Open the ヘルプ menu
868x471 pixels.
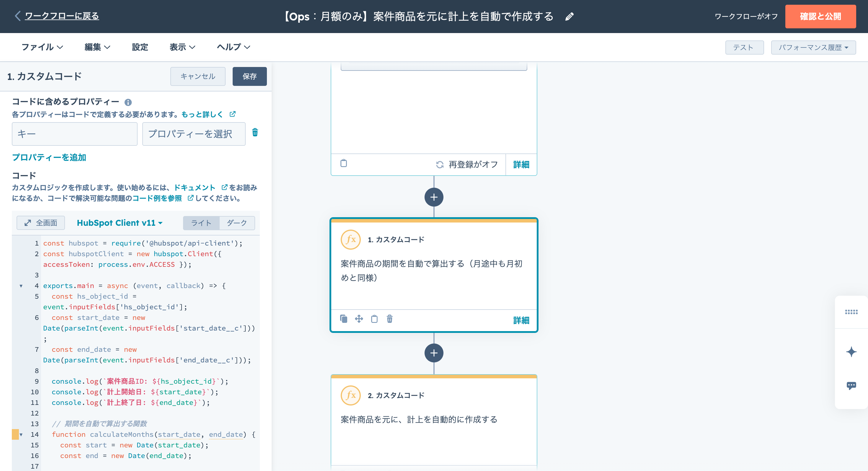click(233, 47)
